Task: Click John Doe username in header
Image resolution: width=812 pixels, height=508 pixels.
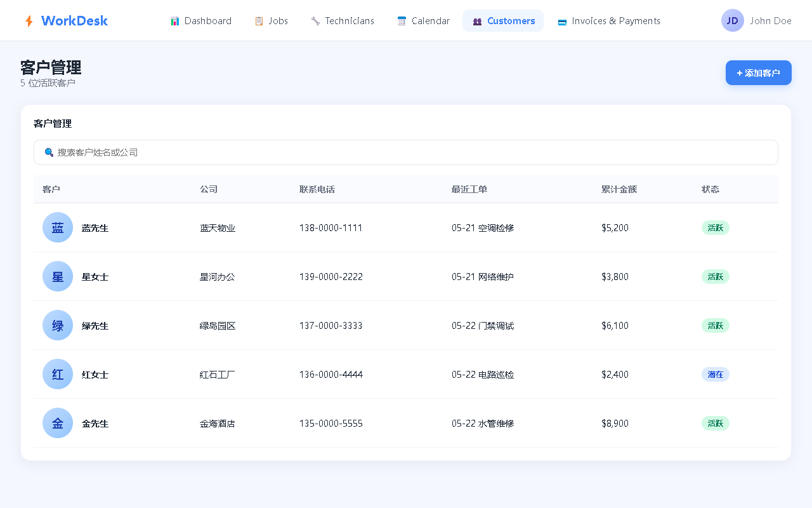Action: 771,21
